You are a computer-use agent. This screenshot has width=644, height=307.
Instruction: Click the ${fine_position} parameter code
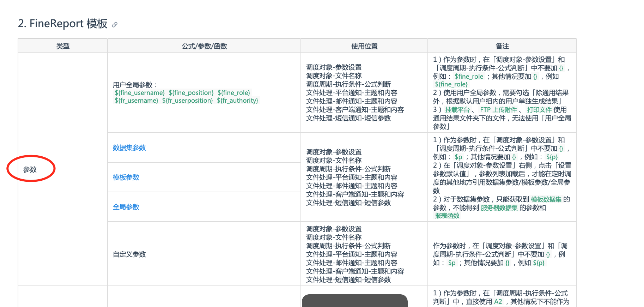point(191,93)
